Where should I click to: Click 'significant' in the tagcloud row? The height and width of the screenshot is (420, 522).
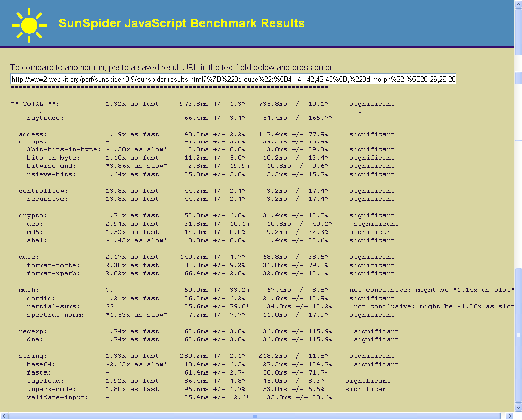tap(367, 381)
